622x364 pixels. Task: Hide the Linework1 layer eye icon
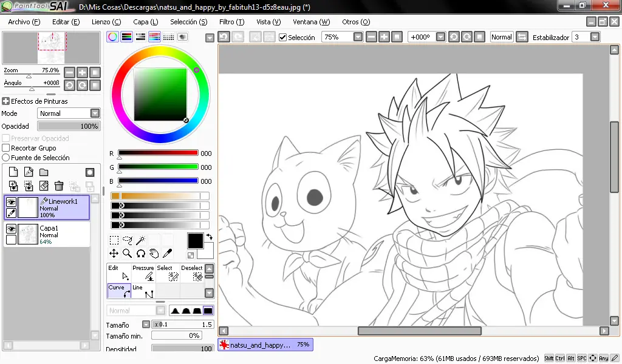tap(11, 202)
